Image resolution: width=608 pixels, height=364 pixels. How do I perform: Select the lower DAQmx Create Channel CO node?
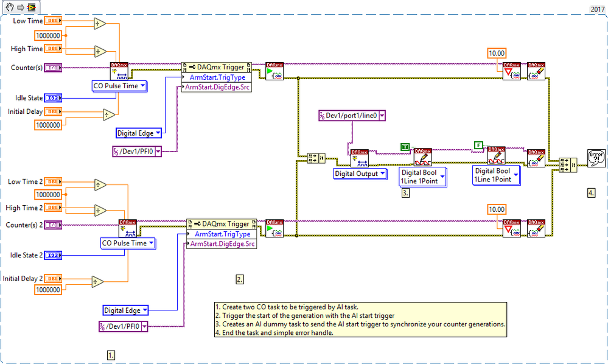coord(128,228)
